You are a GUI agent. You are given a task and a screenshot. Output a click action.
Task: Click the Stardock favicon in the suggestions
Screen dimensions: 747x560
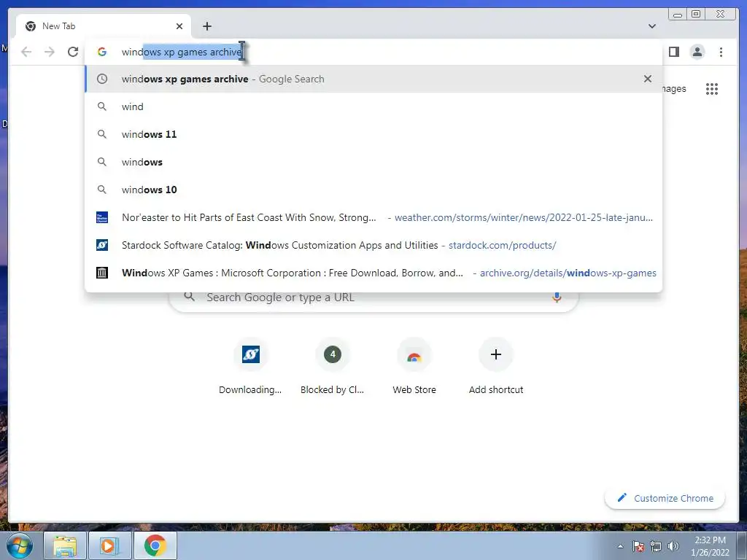[x=102, y=245]
